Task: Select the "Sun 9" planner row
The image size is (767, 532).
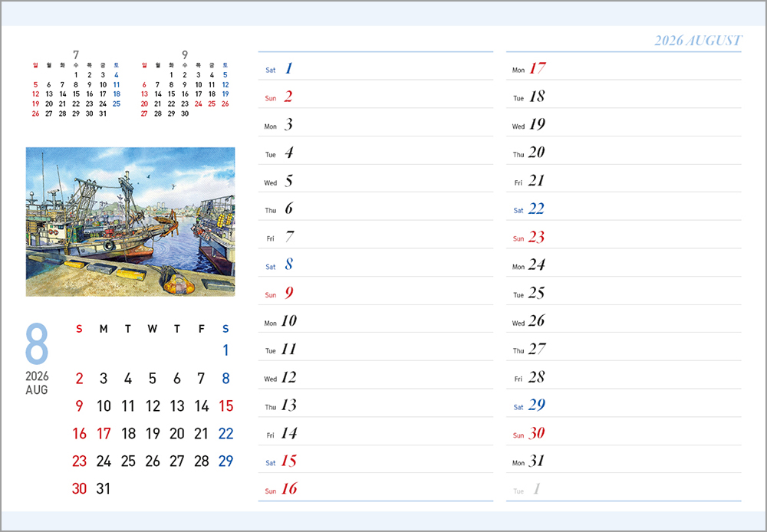Action: [375, 291]
